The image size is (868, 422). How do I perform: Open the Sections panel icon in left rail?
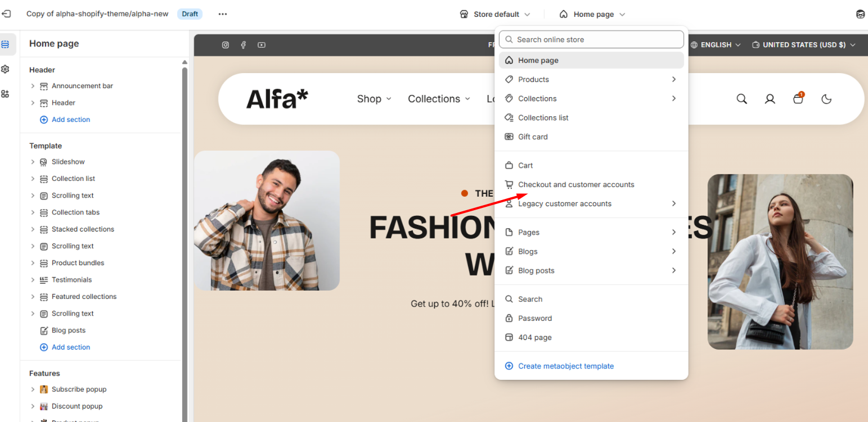coord(5,44)
